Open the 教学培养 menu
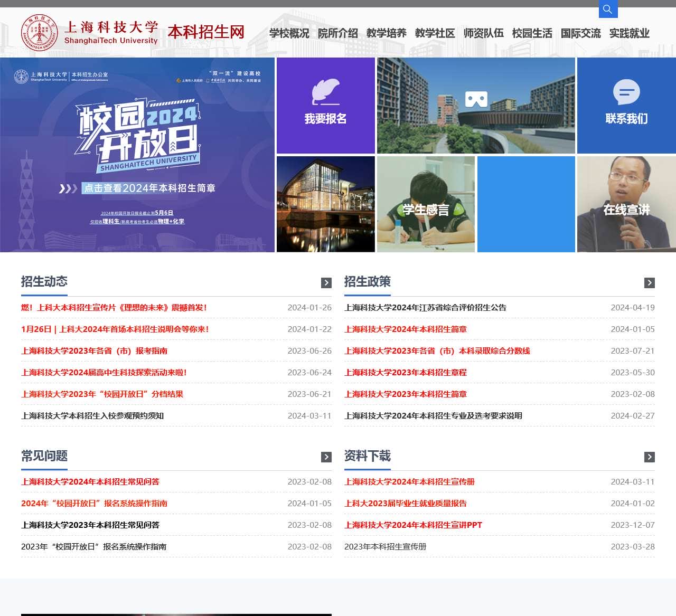Image resolution: width=676 pixels, height=616 pixels. (387, 33)
